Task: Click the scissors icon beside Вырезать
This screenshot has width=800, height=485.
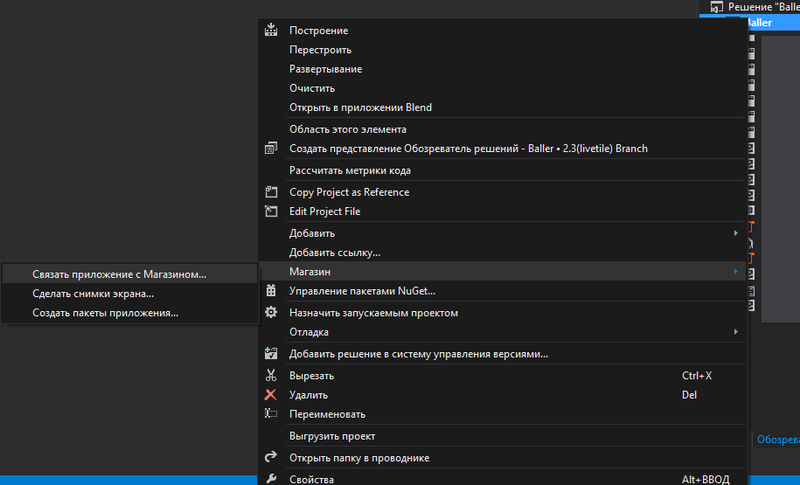Action: [x=271, y=375]
